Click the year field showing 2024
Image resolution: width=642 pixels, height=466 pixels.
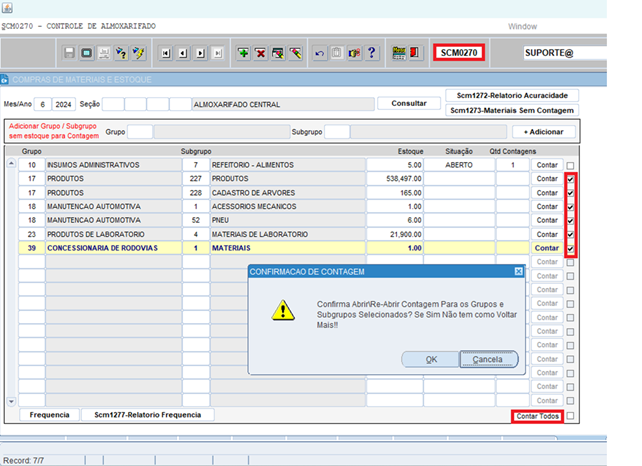[63, 104]
